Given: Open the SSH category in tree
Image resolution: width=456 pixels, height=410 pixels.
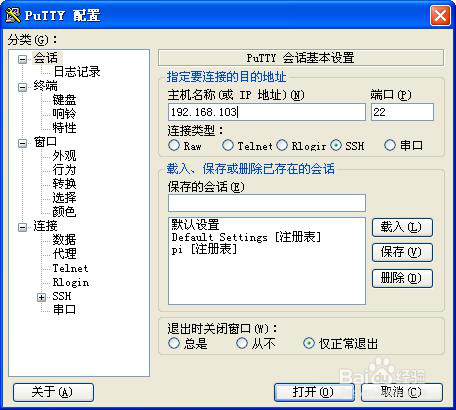Looking at the screenshot, I should [x=62, y=296].
